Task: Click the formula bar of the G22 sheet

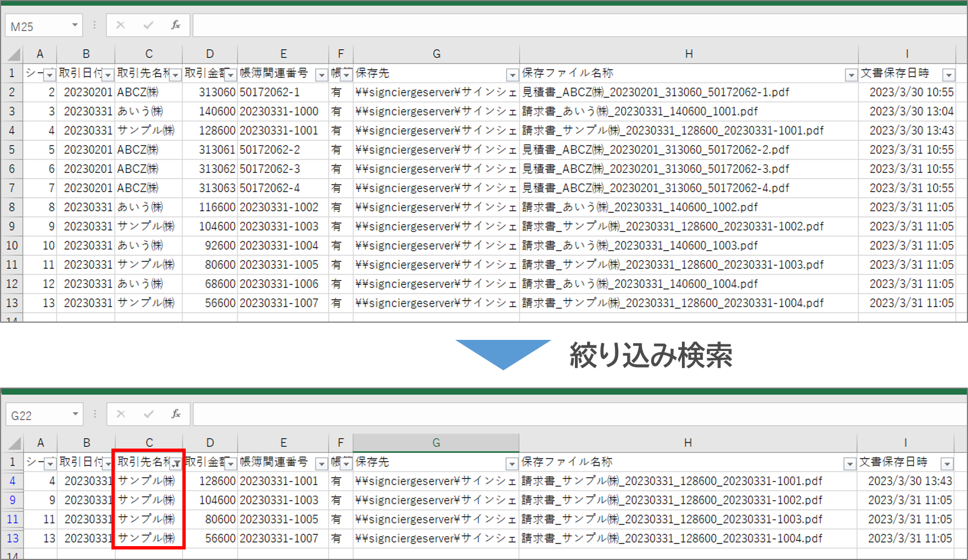Action: (x=579, y=414)
